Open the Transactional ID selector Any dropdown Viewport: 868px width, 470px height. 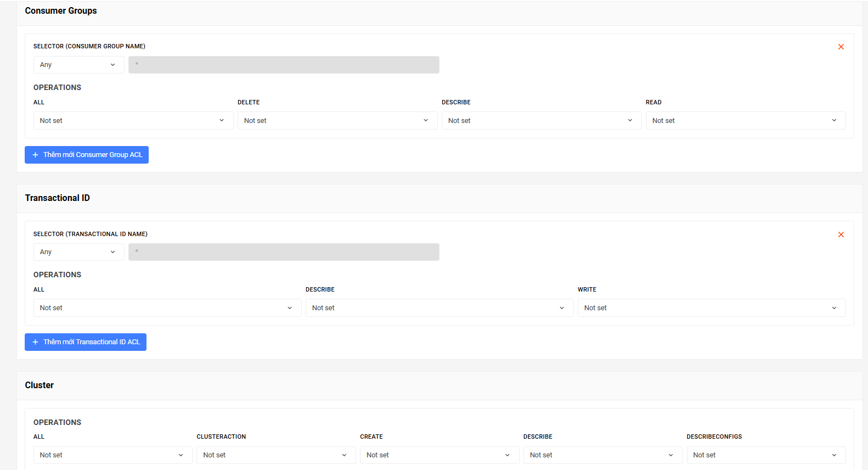(x=78, y=252)
